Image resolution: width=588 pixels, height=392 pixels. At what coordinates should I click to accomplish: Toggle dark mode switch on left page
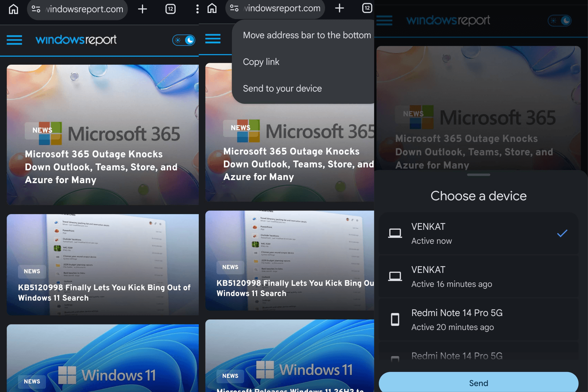[184, 40]
